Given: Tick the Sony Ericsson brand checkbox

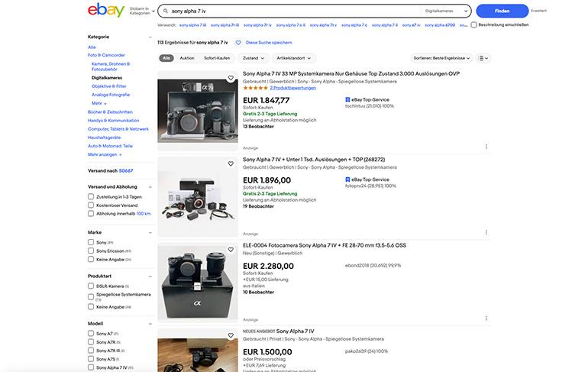Looking at the screenshot, I should tap(91, 251).
